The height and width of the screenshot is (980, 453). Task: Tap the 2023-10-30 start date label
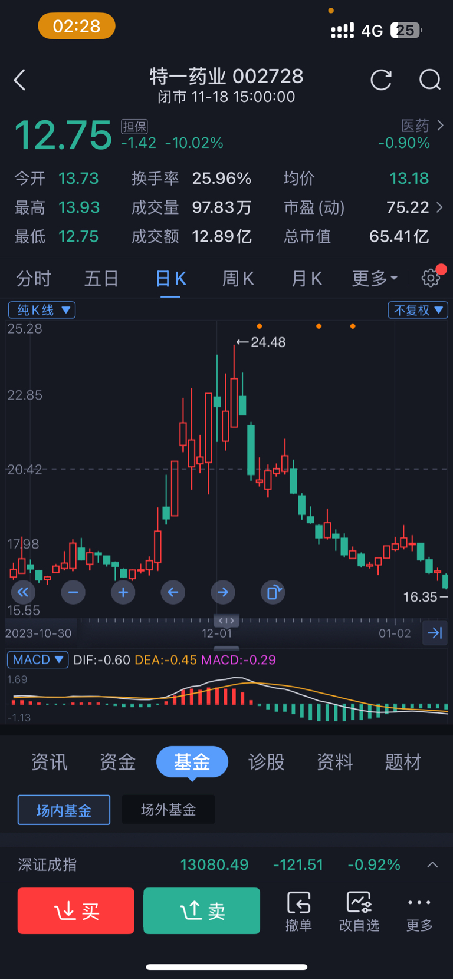pyautogui.click(x=38, y=633)
